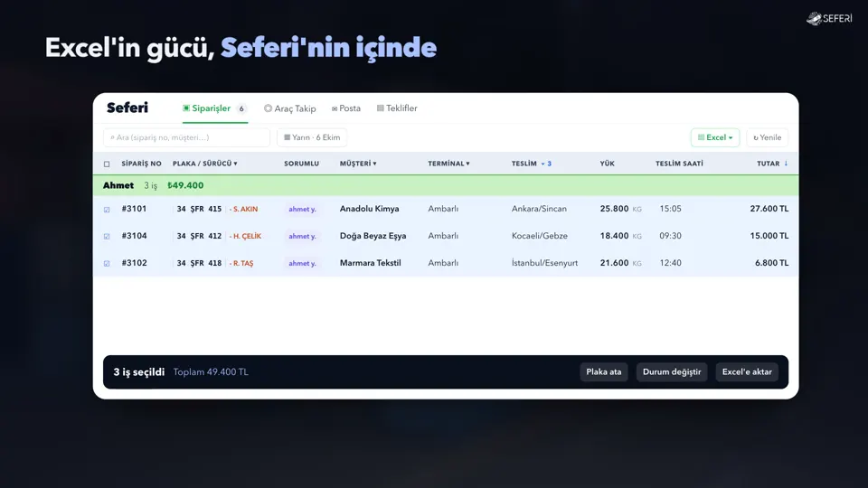Click the SEFERI brand logo icon
The image size is (868, 488).
coord(815,19)
